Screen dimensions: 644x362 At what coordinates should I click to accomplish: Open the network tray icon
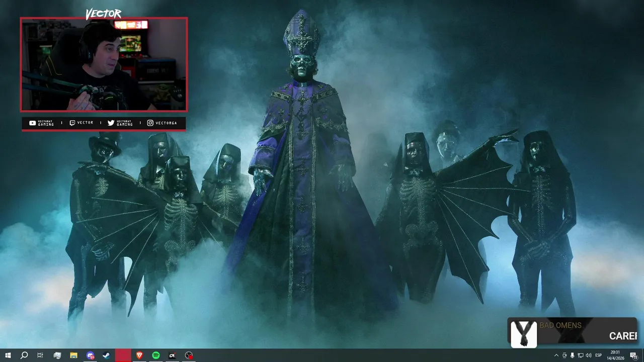coord(581,355)
